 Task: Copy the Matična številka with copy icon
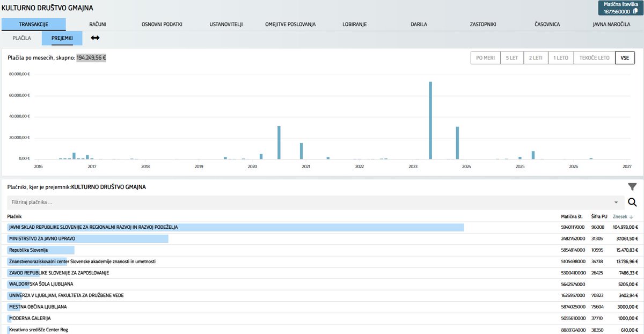point(635,11)
